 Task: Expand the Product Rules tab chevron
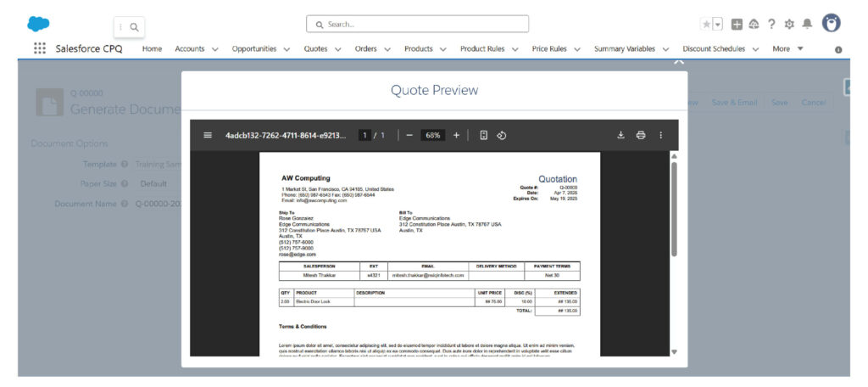tap(515, 49)
